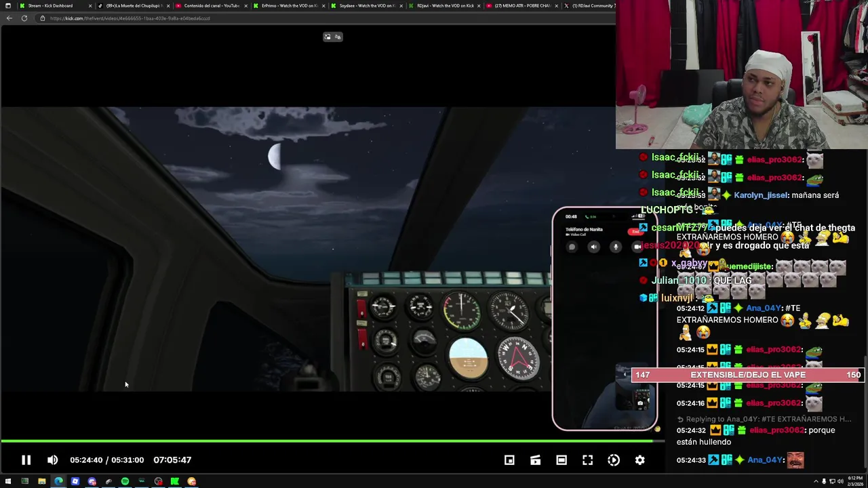Click Replying to Ana_04Y reply header
This screenshot has height=488, width=868.
tap(764, 419)
